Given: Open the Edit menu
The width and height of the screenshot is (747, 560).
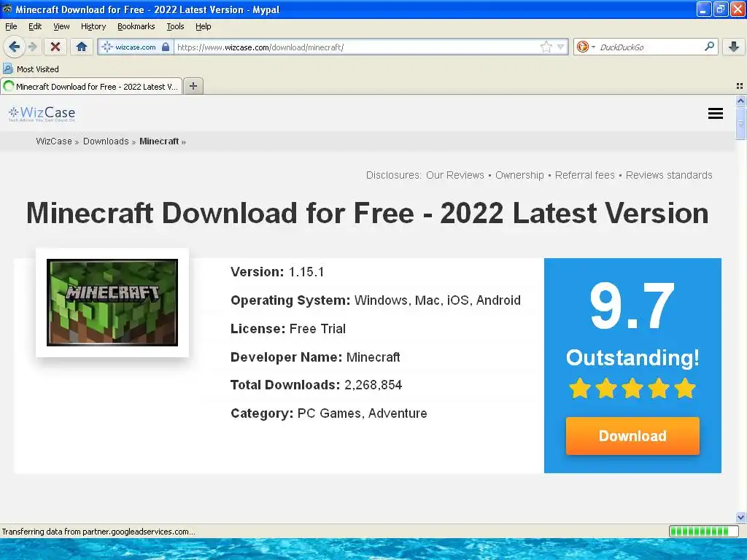Looking at the screenshot, I should 35,27.
